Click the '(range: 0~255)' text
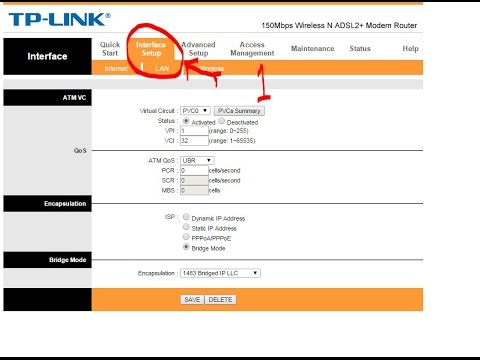Image resolution: width=480 pixels, height=360 pixels. click(229, 131)
